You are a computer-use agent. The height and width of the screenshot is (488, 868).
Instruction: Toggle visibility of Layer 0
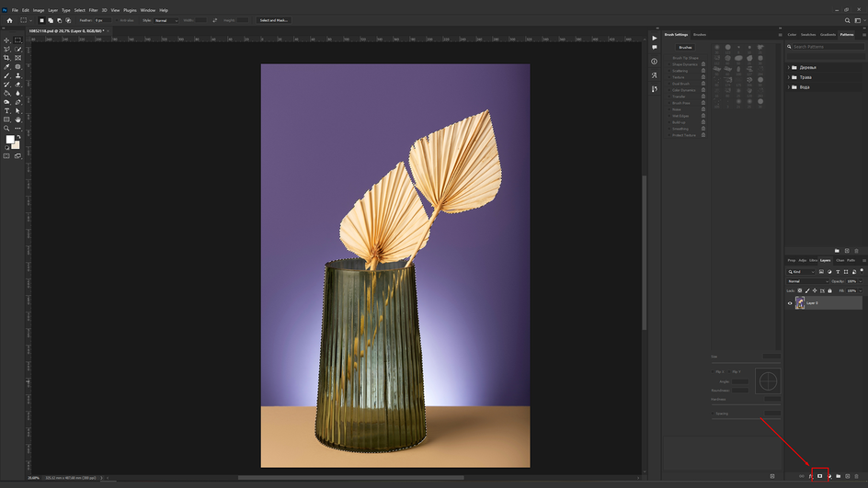[790, 303]
